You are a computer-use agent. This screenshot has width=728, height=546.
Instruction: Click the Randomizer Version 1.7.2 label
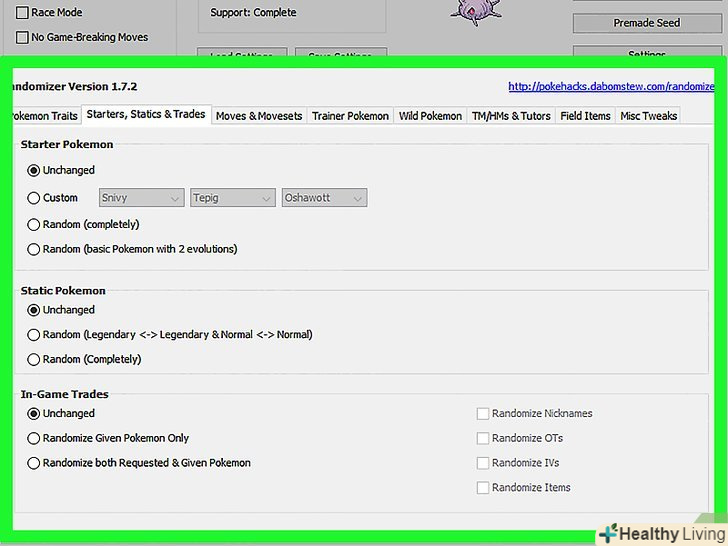point(75,86)
